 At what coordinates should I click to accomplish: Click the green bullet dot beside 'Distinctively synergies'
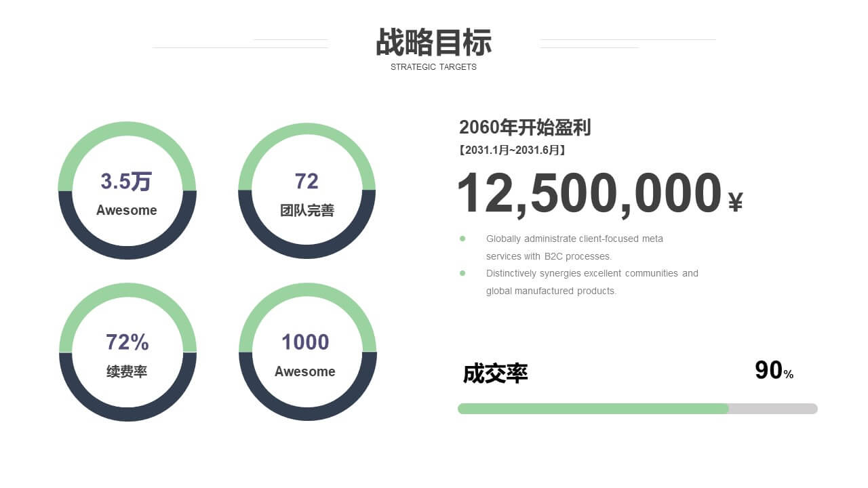coord(462,273)
